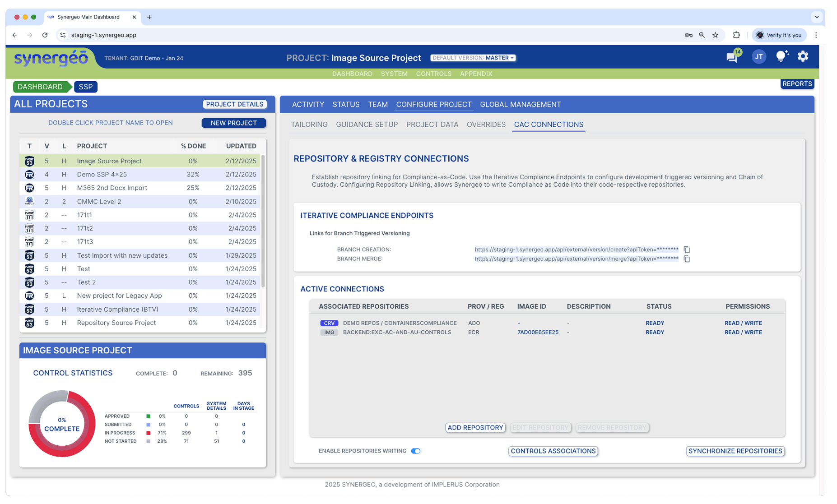Image resolution: width=837 pixels, height=504 pixels.
Task: Bookmark this page with the star icon
Action: click(715, 35)
